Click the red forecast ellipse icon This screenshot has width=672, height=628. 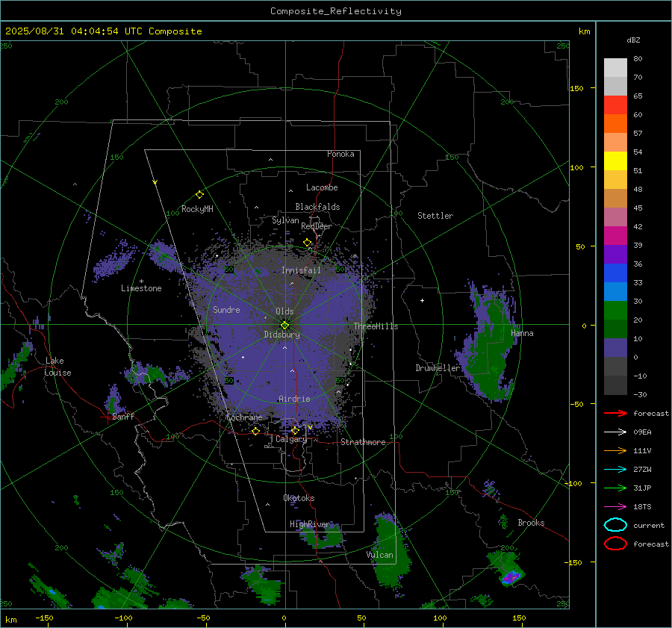[615, 544]
